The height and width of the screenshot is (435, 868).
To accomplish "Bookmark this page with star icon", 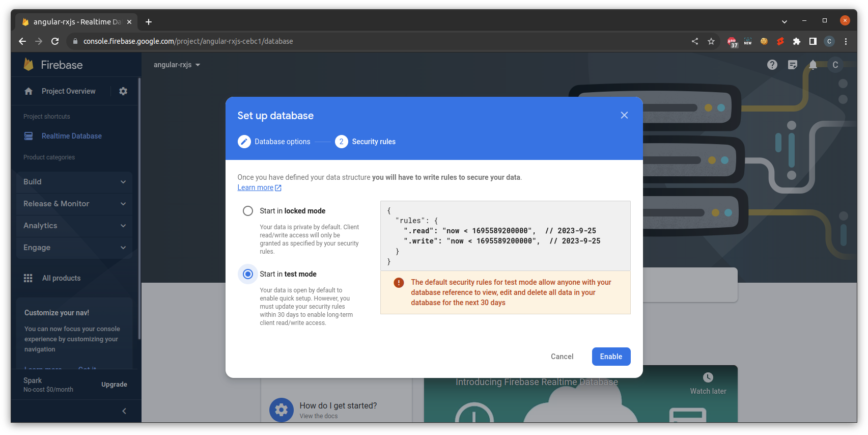I will pos(711,41).
